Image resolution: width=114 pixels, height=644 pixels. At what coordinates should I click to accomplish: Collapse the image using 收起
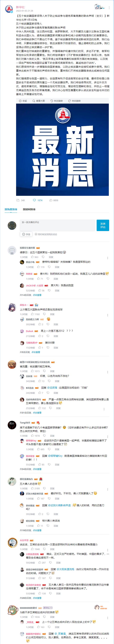(x=23, y=101)
